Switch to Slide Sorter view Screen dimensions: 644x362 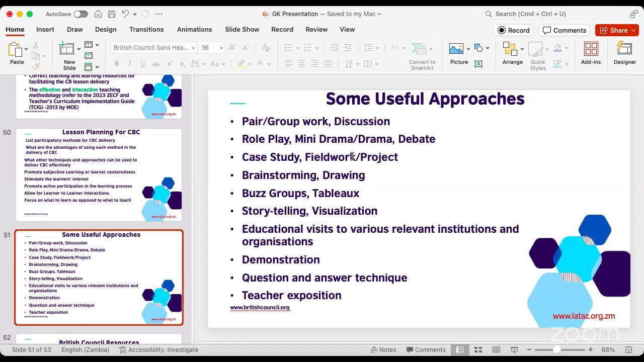point(478,349)
